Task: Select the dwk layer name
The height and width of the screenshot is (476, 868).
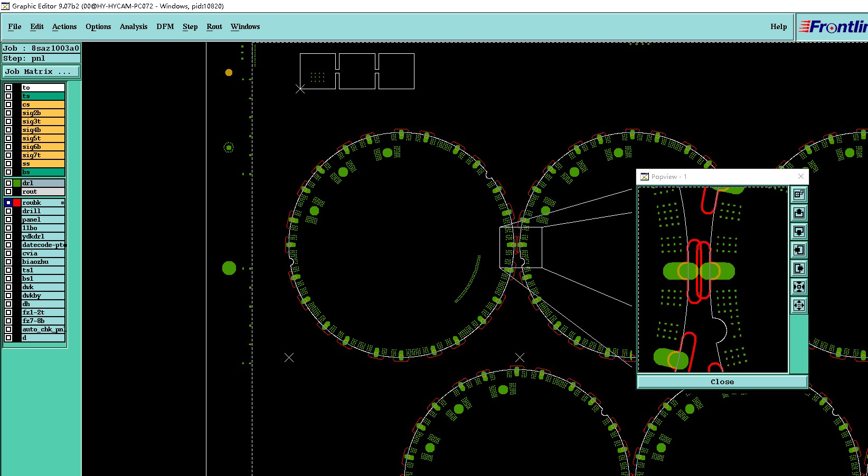Action: 43,287
